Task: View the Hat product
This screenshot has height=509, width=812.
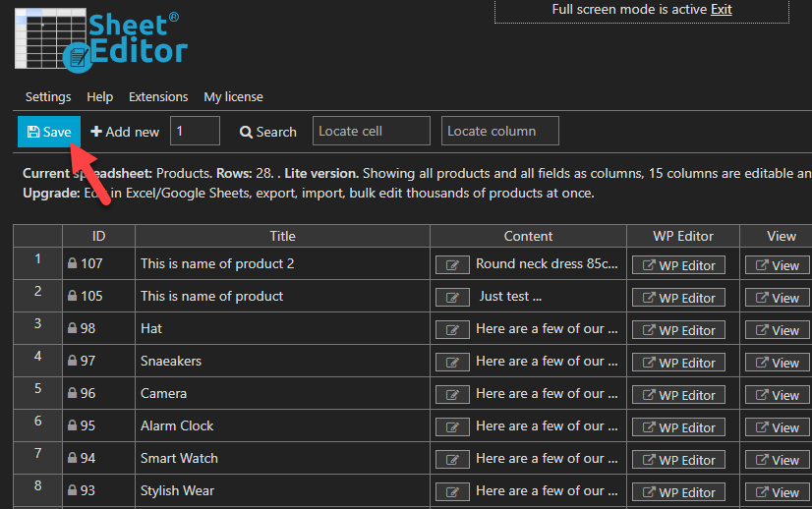Action: click(x=779, y=330)
